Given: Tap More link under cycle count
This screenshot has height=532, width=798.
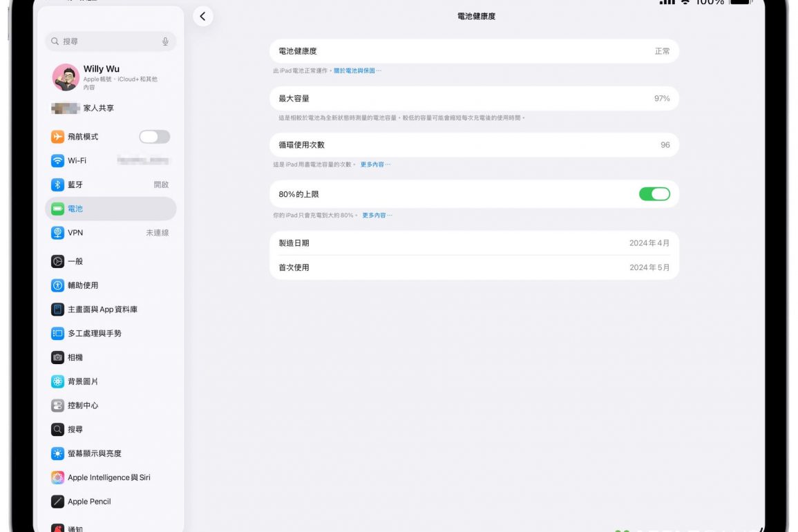Looking at the screenshot, I should point(374,164).
